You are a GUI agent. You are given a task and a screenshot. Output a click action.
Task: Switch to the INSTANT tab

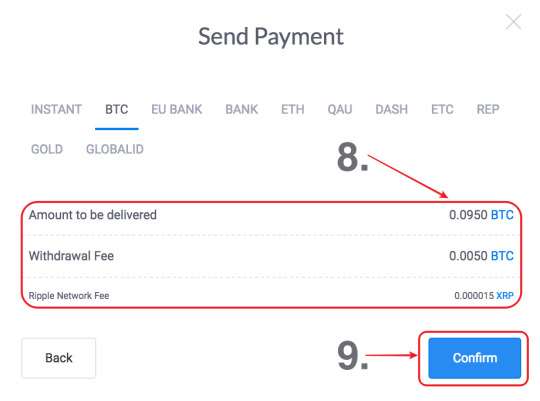[x=56, y=110]
